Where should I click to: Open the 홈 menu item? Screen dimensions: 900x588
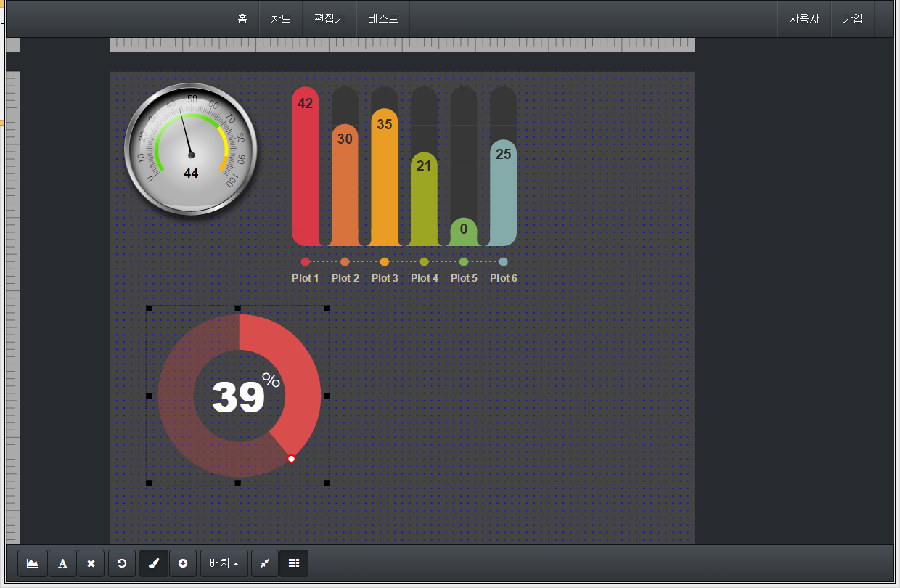tap(242, 19)
